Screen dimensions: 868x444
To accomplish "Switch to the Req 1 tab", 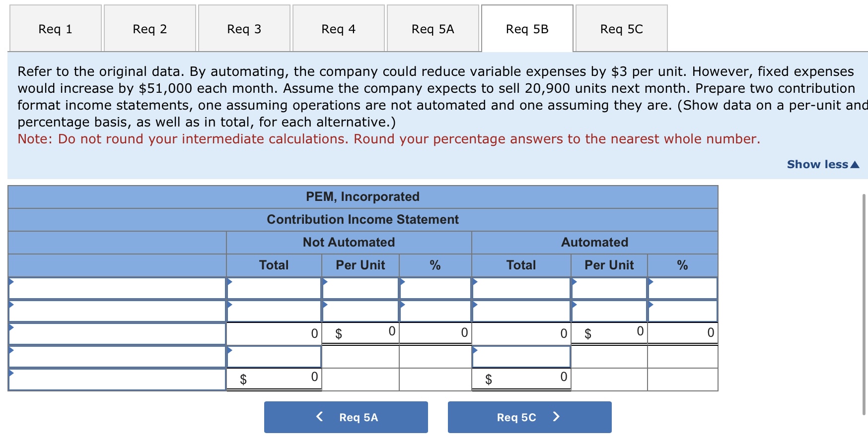I will pyautogui.click(x=55, y=29).
